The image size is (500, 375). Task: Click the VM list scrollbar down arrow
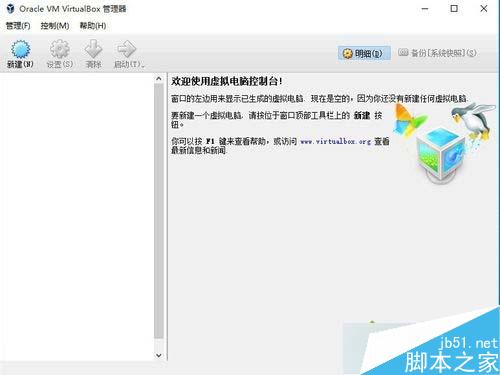159,355
